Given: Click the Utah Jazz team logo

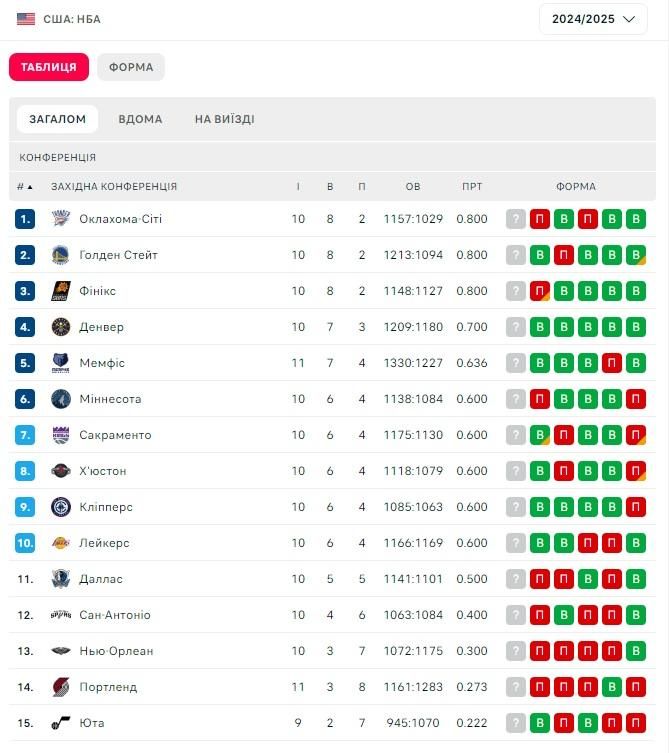Looking at the screenshot, I should point(60,723).
